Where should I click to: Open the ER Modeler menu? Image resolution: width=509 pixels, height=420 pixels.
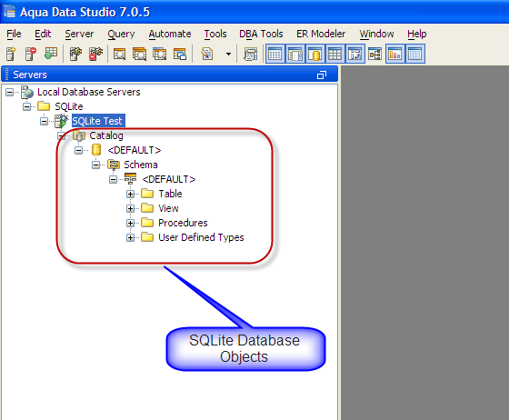click(321, 34)
